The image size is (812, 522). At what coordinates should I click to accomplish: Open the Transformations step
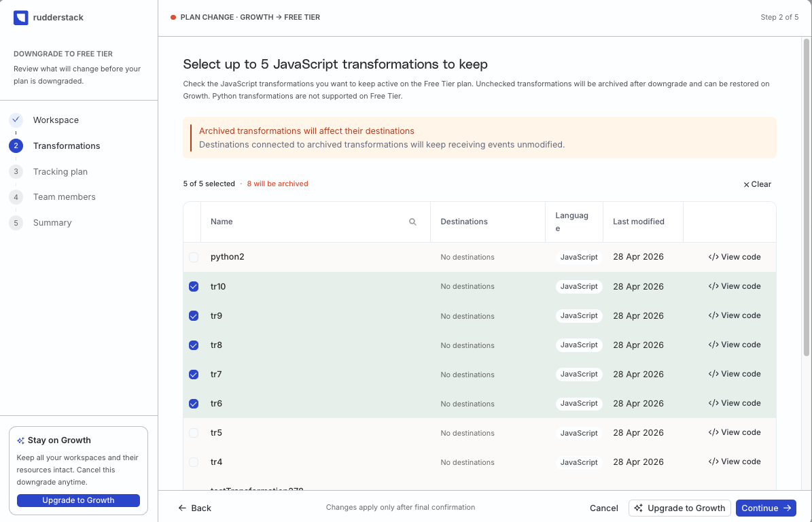67,146
